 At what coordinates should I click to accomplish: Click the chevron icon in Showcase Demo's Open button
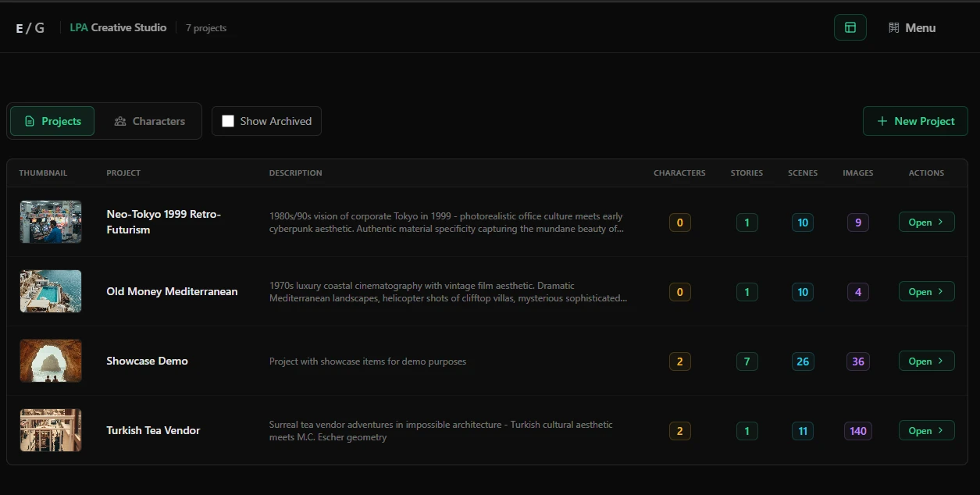(940, 361)
